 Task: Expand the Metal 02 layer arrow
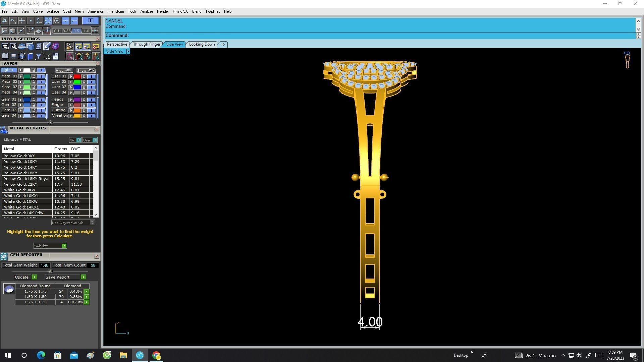[x=21, y=82]
